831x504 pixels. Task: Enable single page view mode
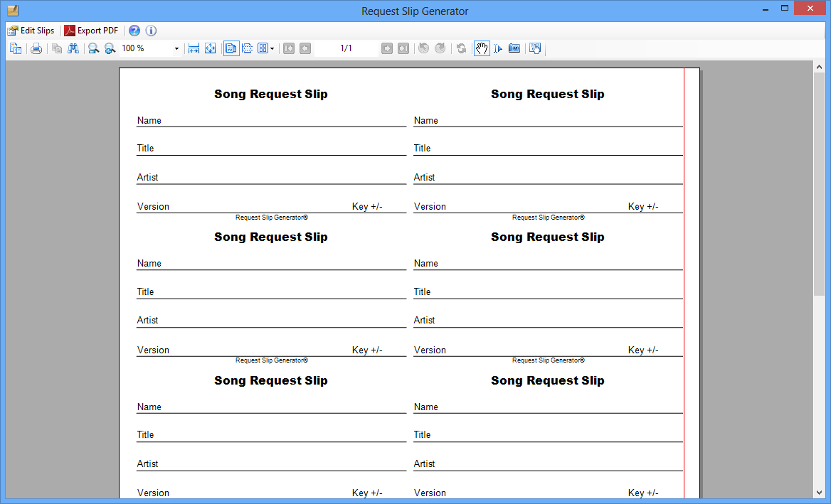click(x=231, y=48)
